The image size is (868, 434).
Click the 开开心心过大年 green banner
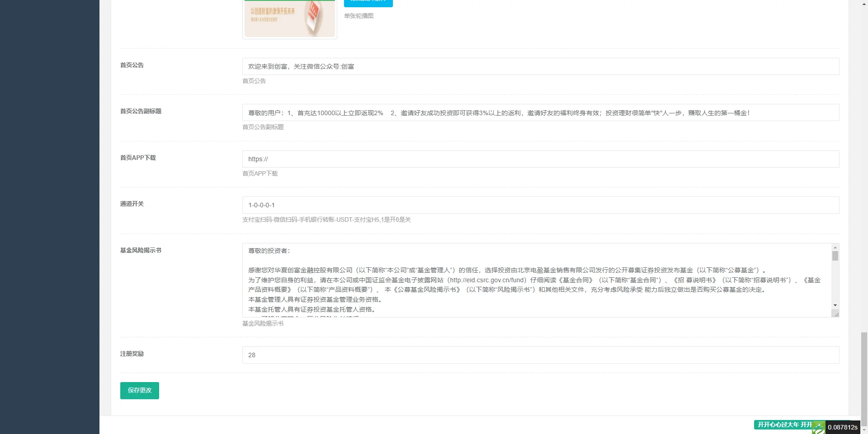[x=784, y=425]
